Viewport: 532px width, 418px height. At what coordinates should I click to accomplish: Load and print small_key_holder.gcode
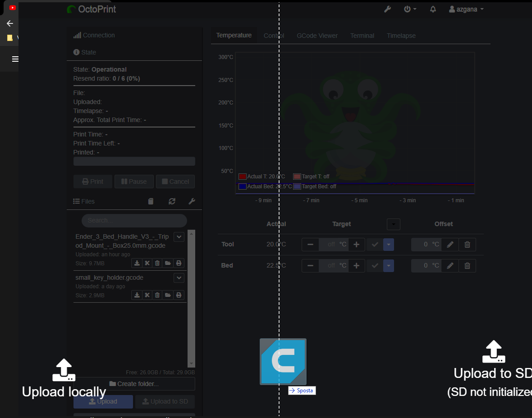(x=179, y=295)
